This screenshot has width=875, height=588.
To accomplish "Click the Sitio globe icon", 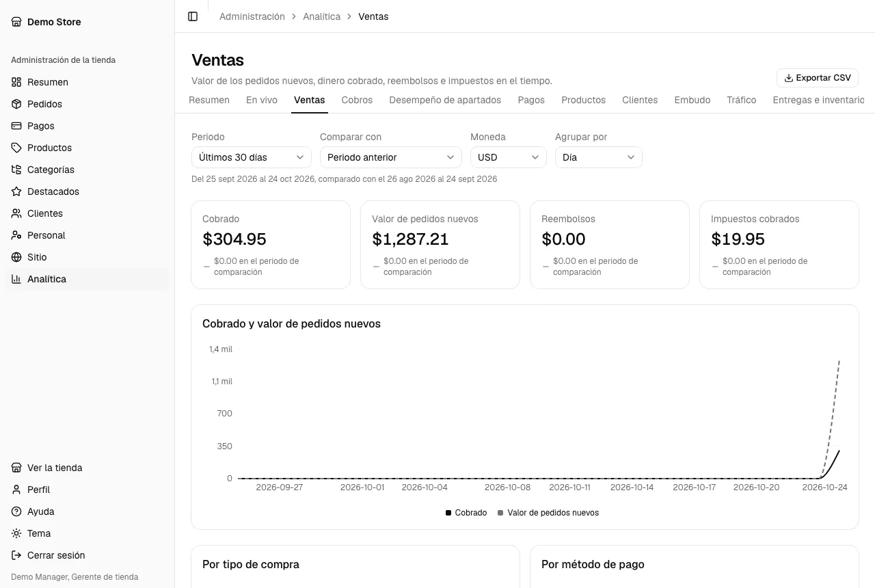I will point(16,257).
